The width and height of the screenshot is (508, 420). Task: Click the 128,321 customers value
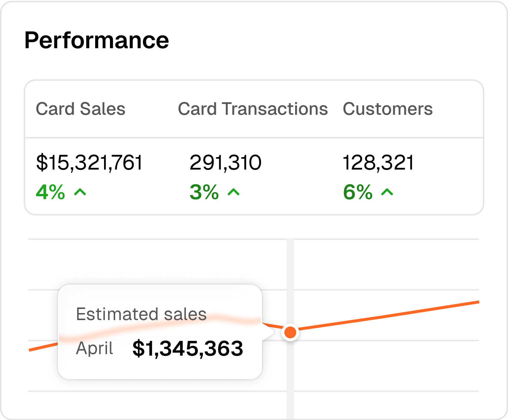378,163
